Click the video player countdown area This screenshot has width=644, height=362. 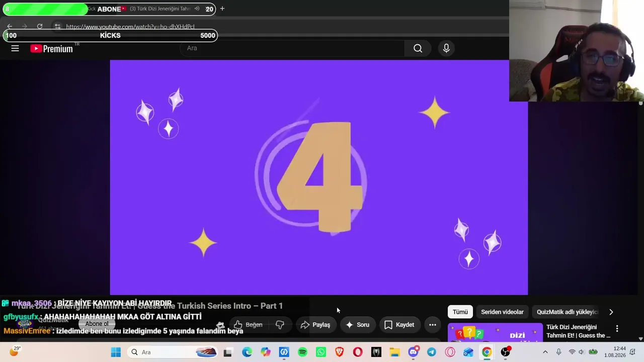(319, 177)
